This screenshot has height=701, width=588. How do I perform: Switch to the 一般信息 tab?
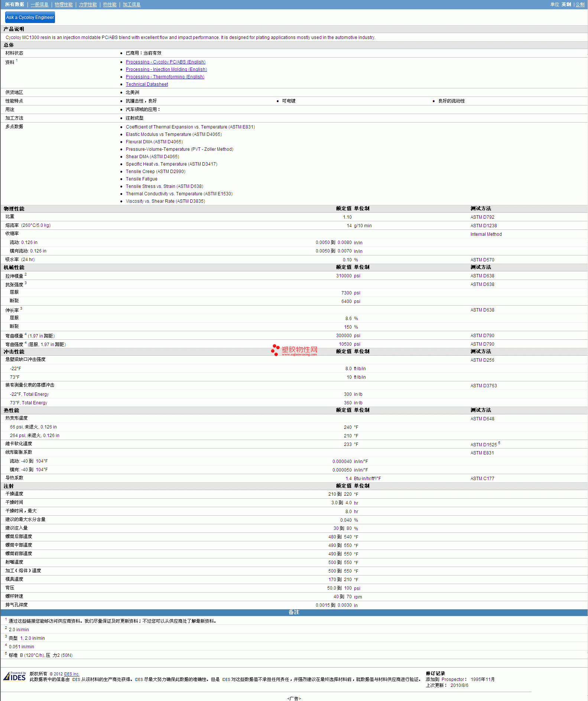(x=40, y=4)
